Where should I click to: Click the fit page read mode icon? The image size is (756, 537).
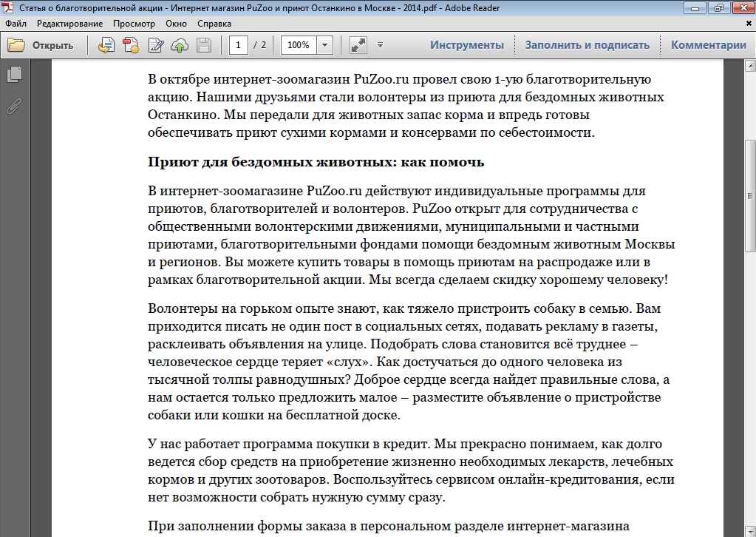click(358, 45)
